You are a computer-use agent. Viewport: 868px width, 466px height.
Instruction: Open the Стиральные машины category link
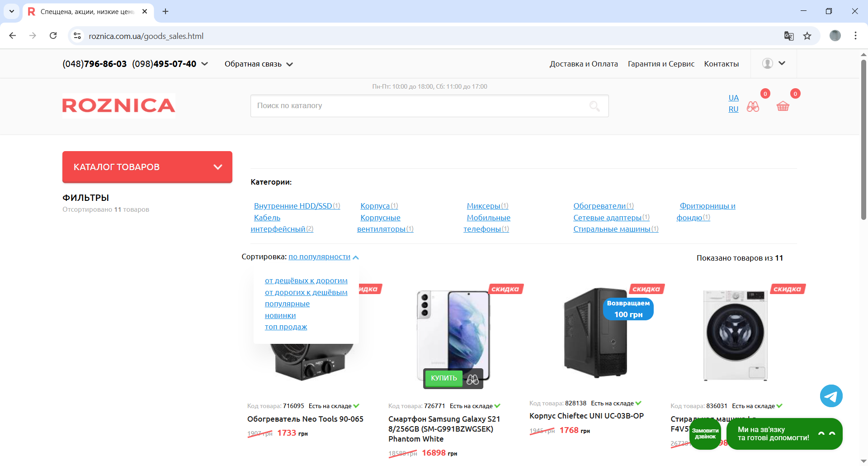[x=612, y=229]
